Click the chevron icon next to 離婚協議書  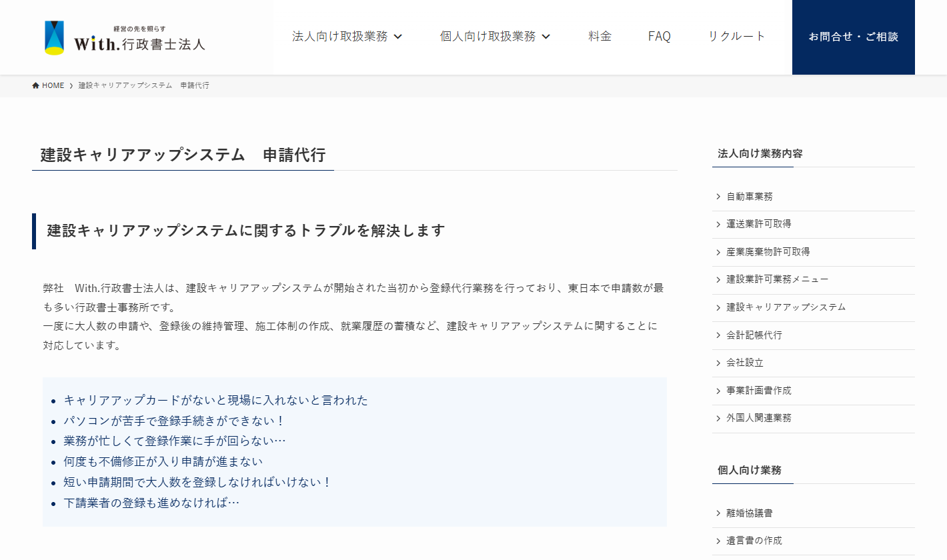(x=718, y=513)
